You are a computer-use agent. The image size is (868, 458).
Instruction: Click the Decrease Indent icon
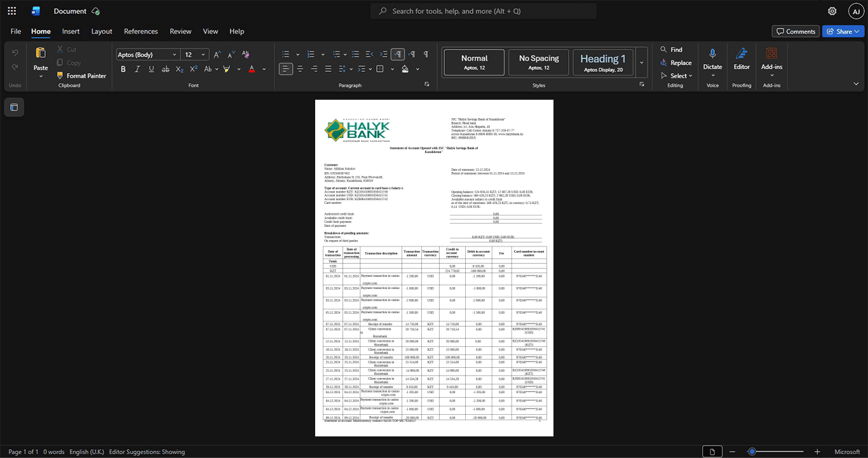click(369, 55)
